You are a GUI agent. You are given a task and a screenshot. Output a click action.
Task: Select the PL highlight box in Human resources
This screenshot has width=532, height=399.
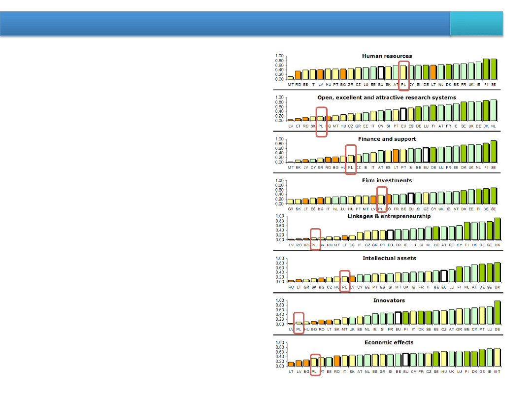click(403, 76)
